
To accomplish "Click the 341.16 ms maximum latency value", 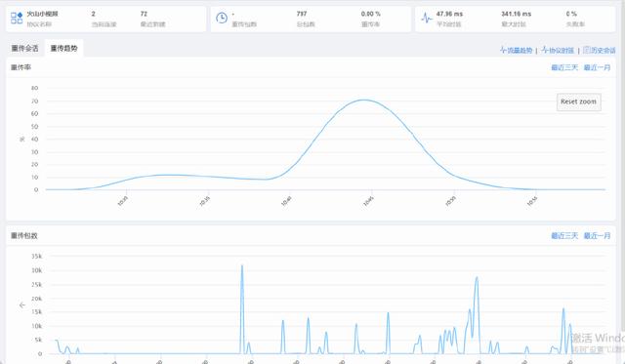I will tap(517, 14).
